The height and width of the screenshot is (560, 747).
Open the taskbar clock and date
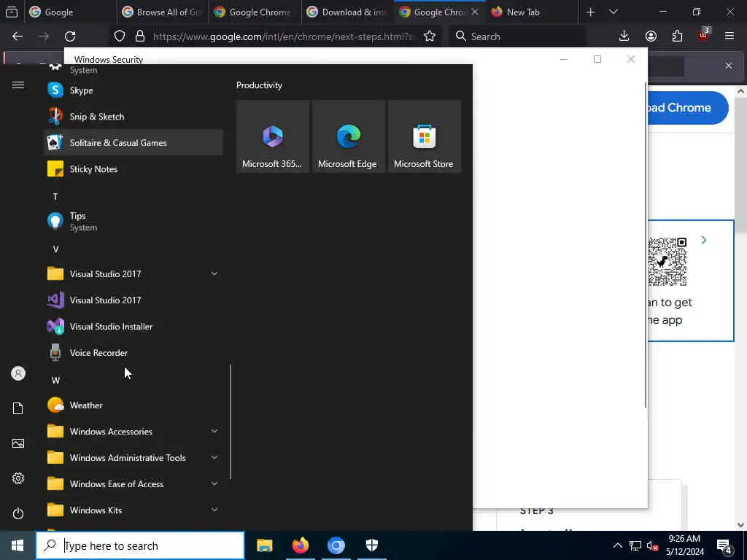tap(684, 545)
